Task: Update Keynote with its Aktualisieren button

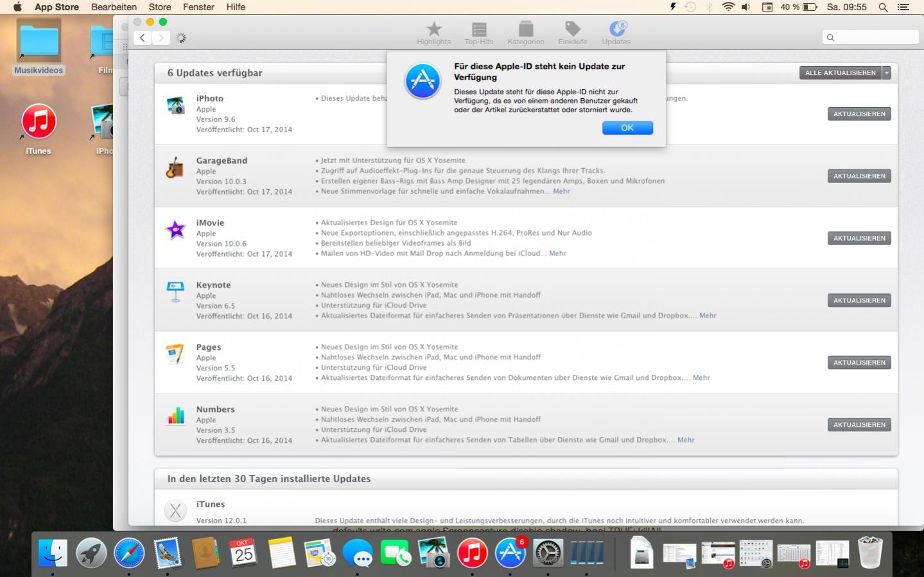Action: [859, 300]
